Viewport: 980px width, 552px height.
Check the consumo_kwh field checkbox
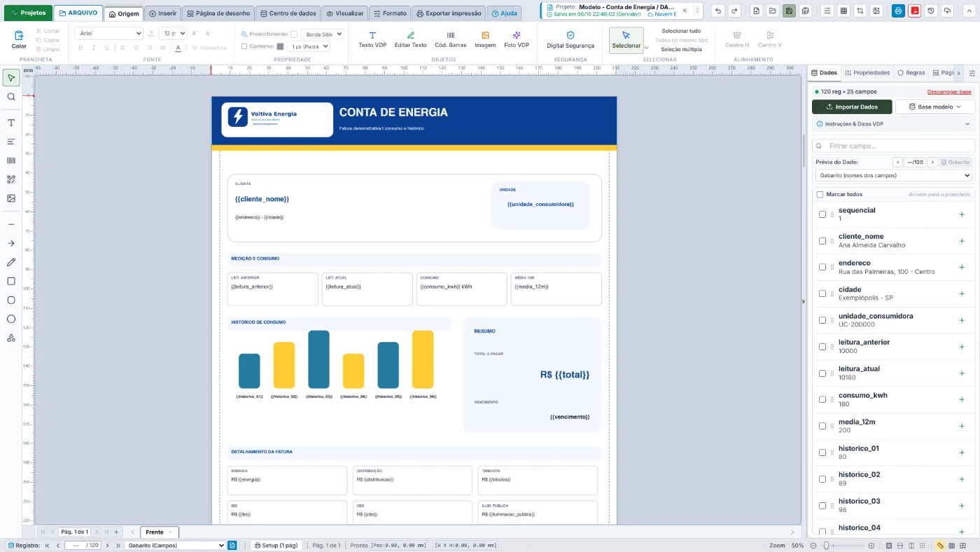822,399
